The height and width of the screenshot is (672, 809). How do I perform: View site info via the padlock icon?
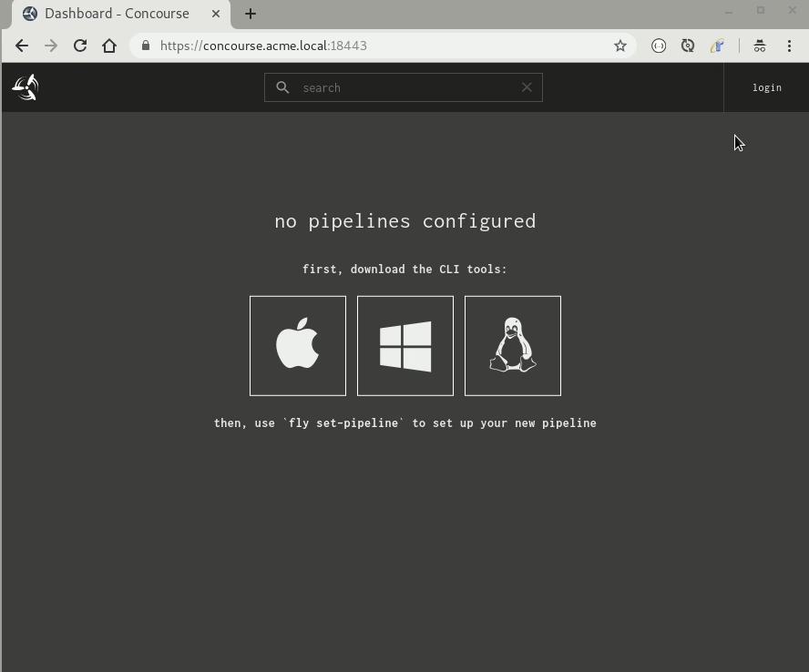[x=146, y=46]
